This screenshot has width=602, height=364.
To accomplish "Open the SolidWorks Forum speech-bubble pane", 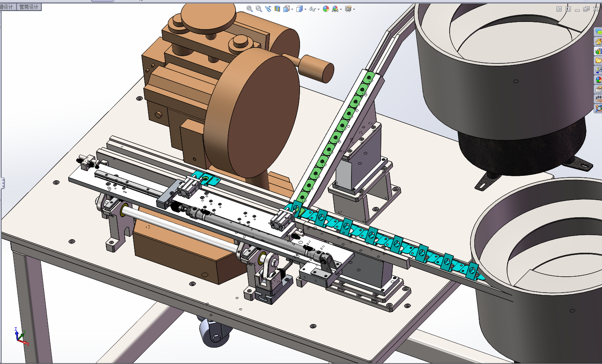I will [x=598, y=32].
